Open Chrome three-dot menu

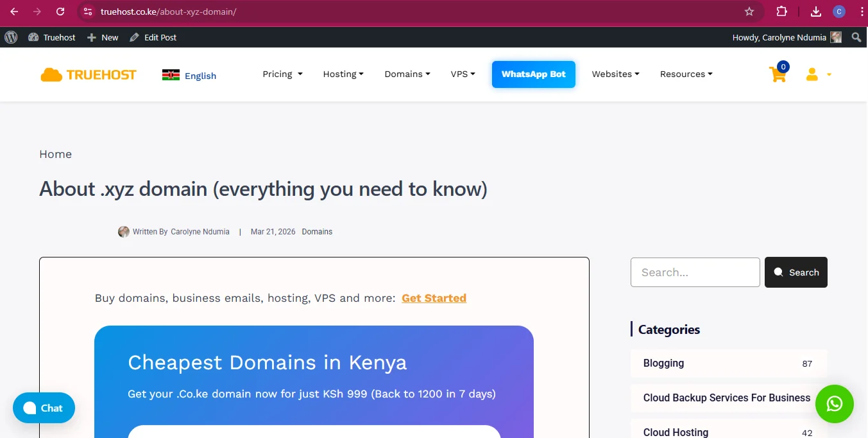point(861,12)
